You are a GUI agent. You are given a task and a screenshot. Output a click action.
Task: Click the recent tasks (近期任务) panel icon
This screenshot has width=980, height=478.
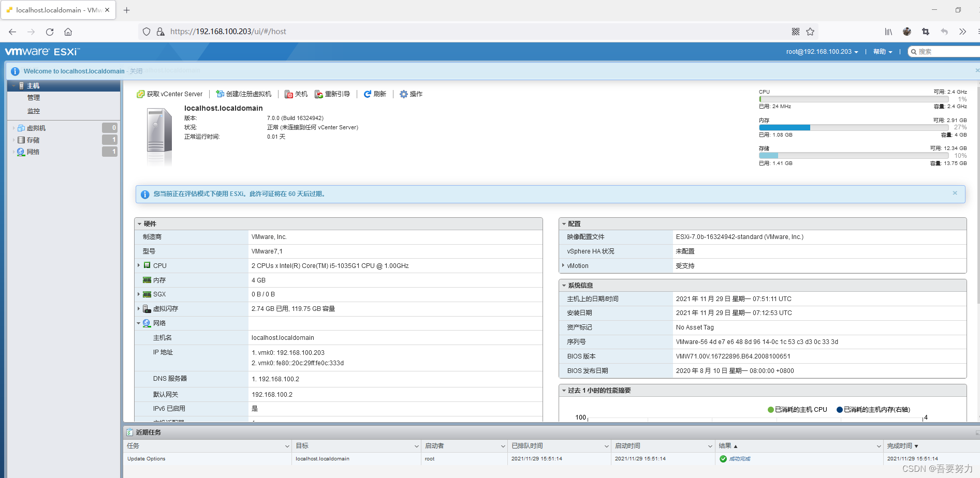(x=129, y=432)
